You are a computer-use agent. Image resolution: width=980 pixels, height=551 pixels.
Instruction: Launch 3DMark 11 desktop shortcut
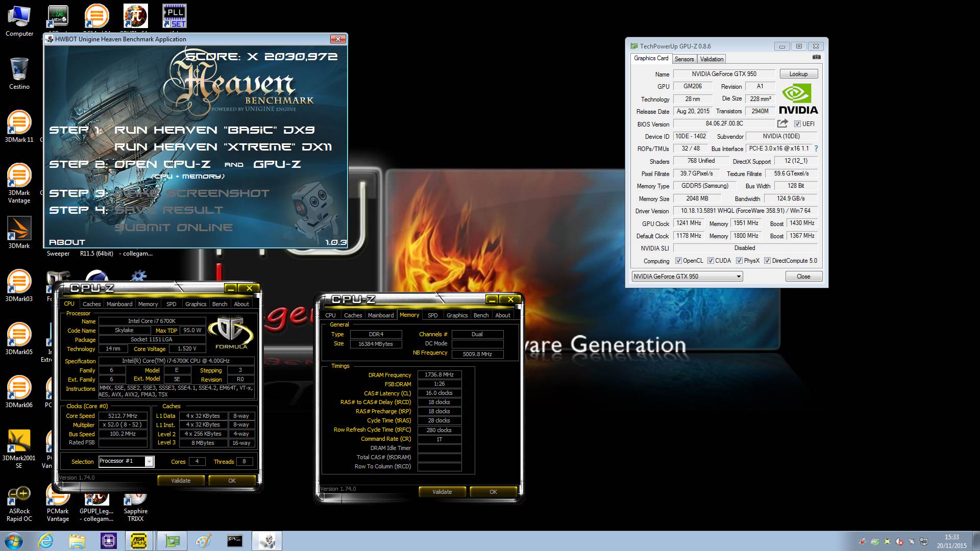pos(19,127)
